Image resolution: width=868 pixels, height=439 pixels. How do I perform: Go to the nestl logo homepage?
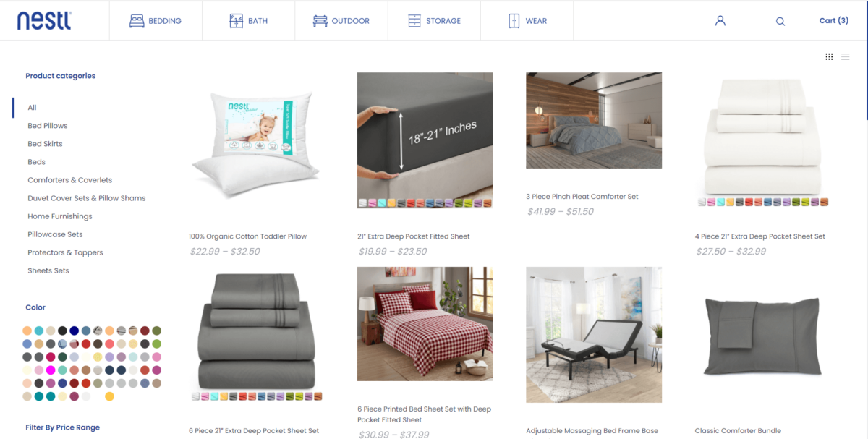pos(45,20)
